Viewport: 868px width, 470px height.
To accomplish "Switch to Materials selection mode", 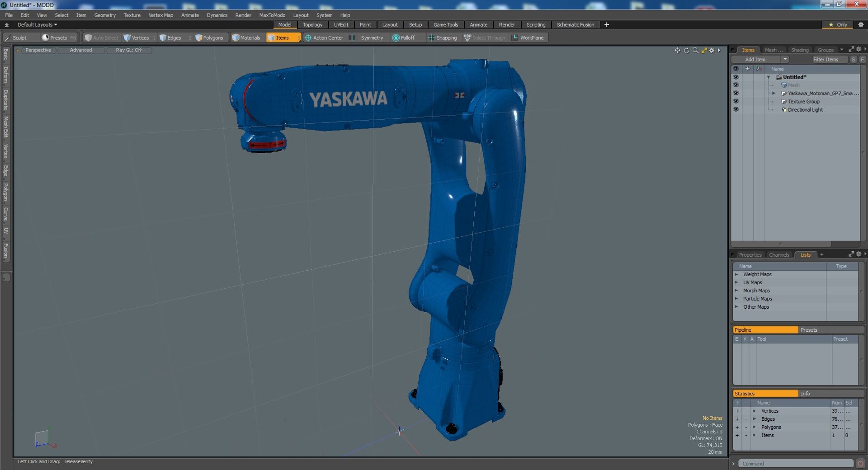I will tap(246, 38).
